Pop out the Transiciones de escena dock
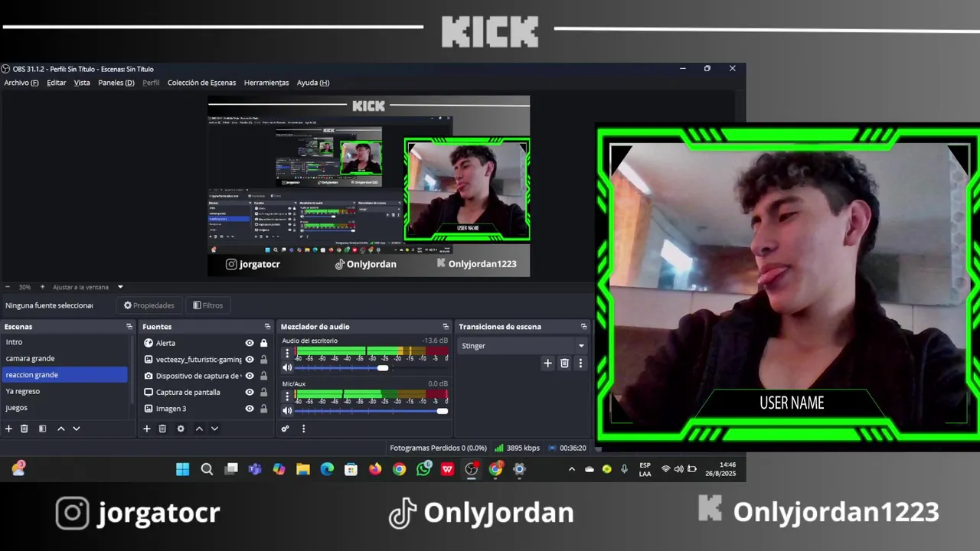Image resolution: width=980 pixels, height=551 pixels. point(584,327)
